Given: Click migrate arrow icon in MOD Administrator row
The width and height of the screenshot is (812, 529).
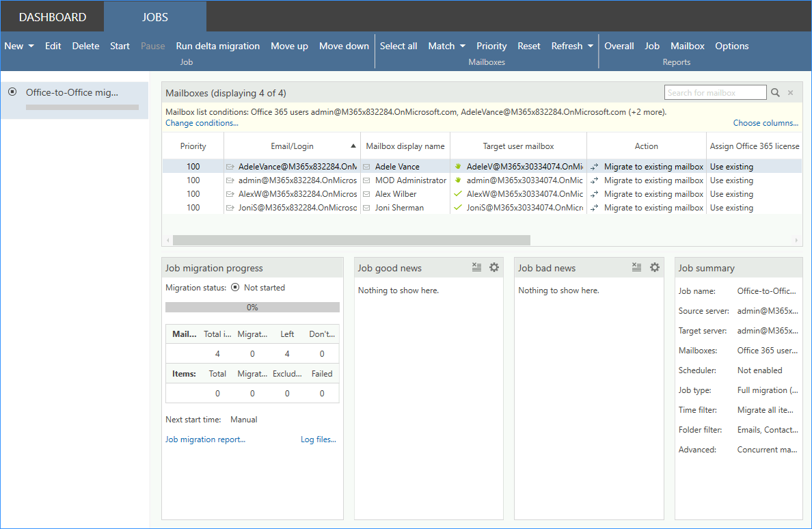Looking at the screenshot, I should pos(595,180).
